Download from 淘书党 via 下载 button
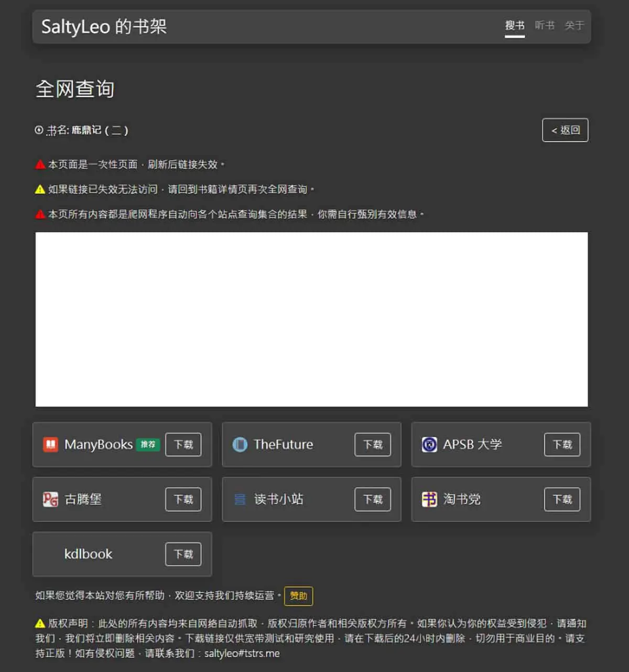Viewport: 629px width, 672px height. click(x=562, y=499)
